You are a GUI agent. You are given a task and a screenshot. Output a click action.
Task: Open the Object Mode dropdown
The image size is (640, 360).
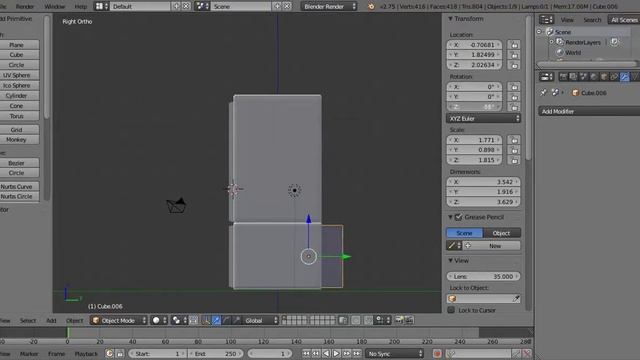coord(119,320)
